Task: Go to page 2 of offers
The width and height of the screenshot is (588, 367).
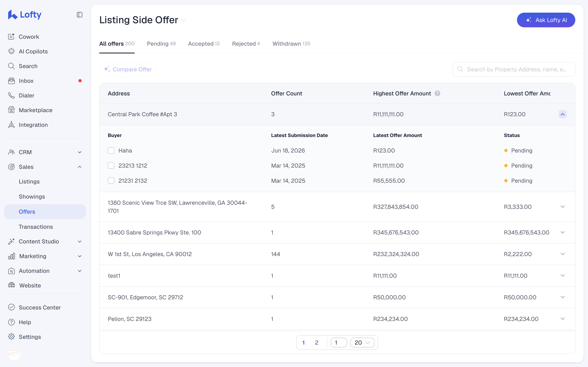Action: tap(316, 343)
